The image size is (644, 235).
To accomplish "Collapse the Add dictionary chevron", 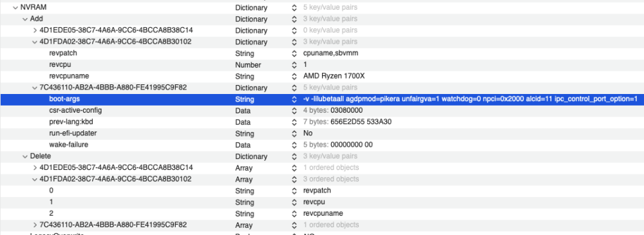I will (25, 19).
